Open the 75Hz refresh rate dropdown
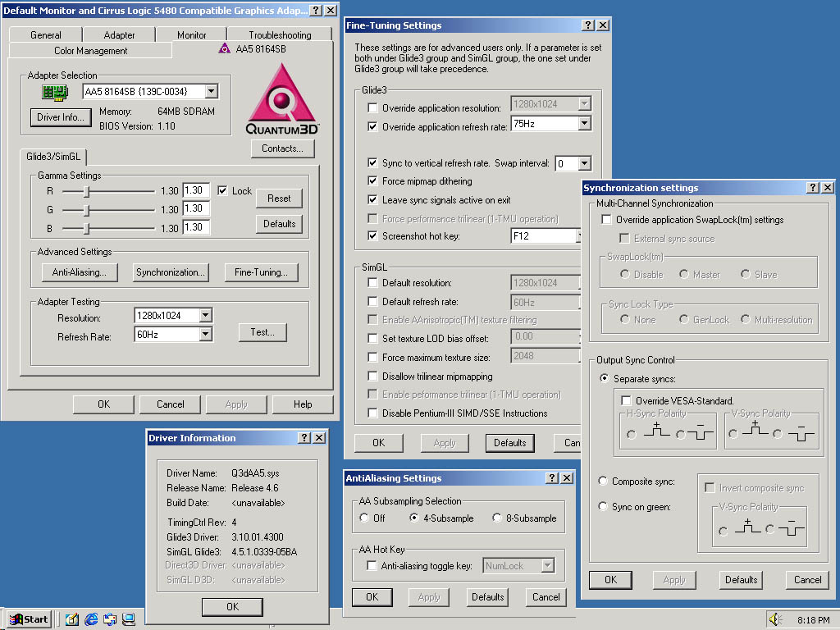This screenshot has height=630, width=840. 584,124
